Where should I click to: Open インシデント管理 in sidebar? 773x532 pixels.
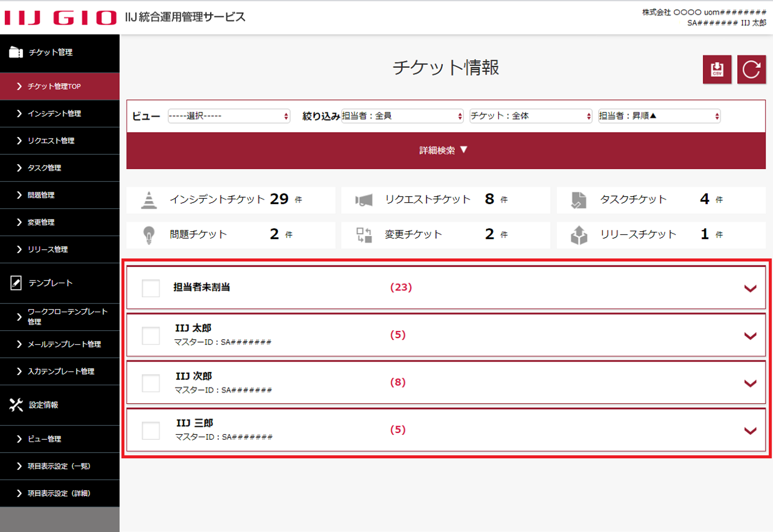[60, 114]
